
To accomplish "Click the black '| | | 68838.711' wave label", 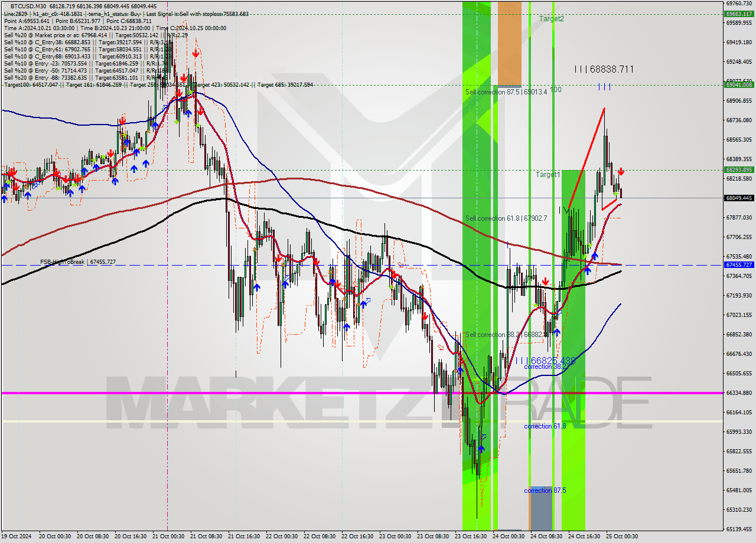I will [604, 69].
